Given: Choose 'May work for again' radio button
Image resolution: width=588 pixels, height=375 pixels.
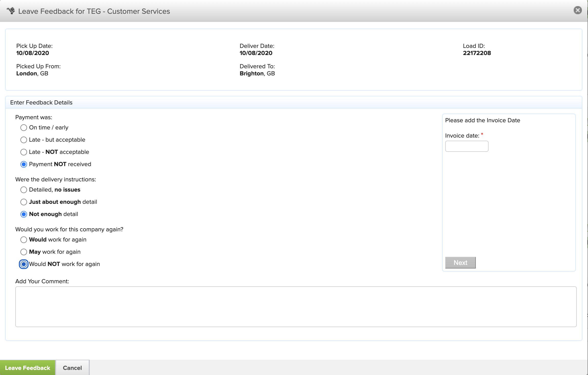Looking at the screenshot, I should point(24,252).
